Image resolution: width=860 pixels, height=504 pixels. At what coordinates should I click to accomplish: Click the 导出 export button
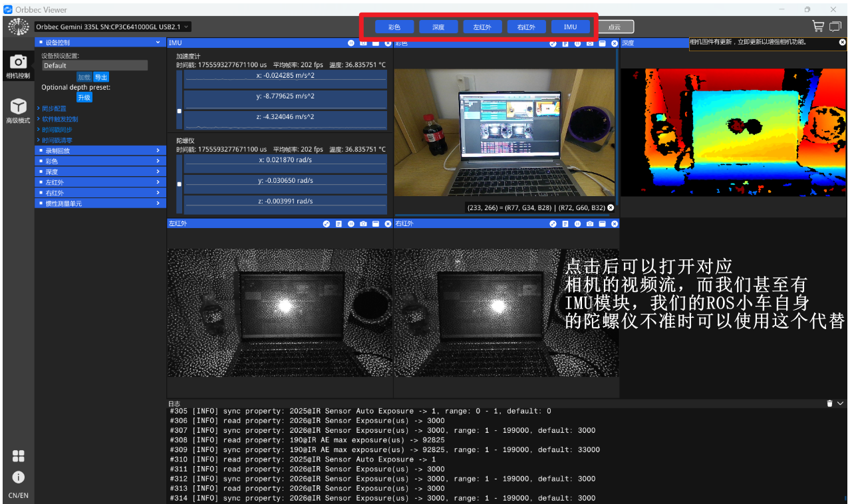(101, 77)
